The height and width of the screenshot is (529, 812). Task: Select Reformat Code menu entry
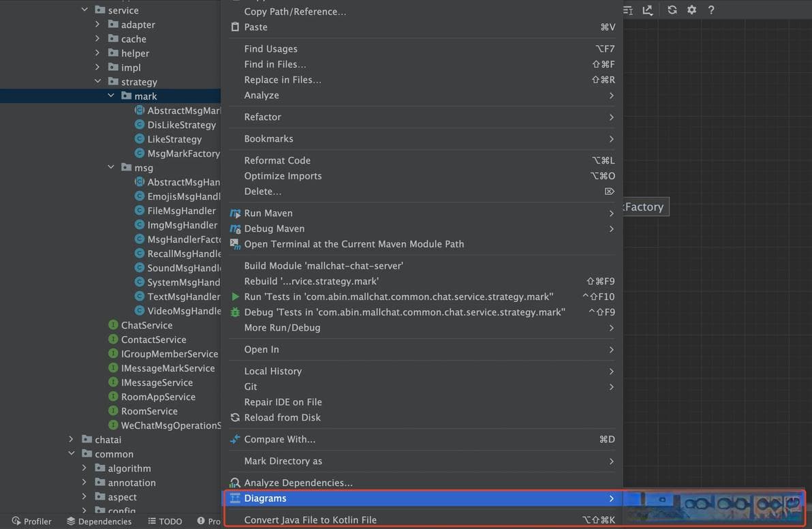[x=422, y=161]
